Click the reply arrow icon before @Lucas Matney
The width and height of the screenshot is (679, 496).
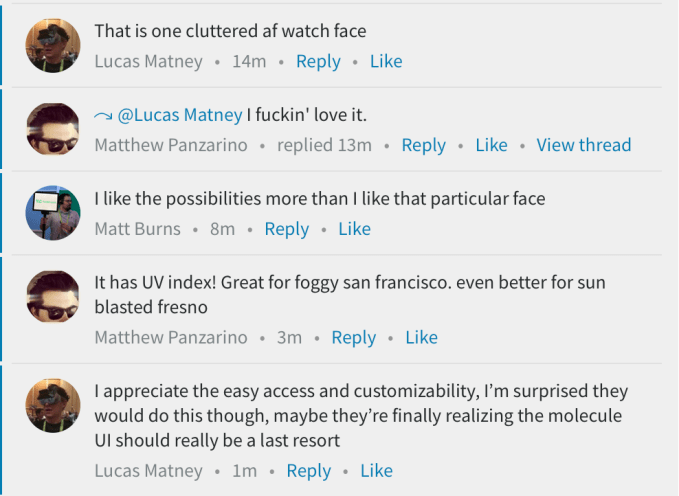point(104,116)
